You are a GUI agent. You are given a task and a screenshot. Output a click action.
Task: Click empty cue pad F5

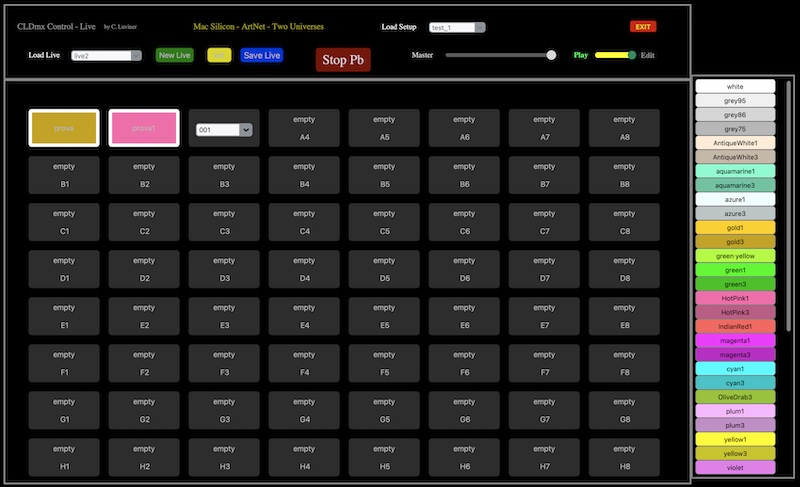tap(384, 363)
